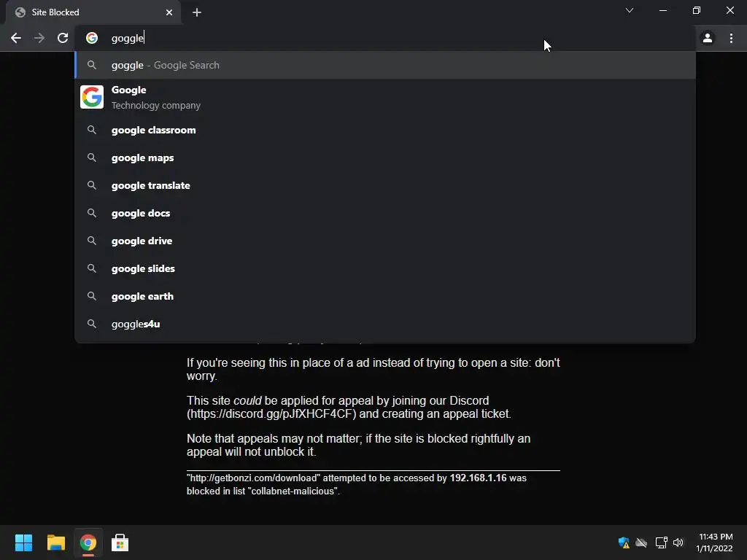The width and height of the screenshot is (747, 560).
Task: Open a new tab
Action: [197, 12]
